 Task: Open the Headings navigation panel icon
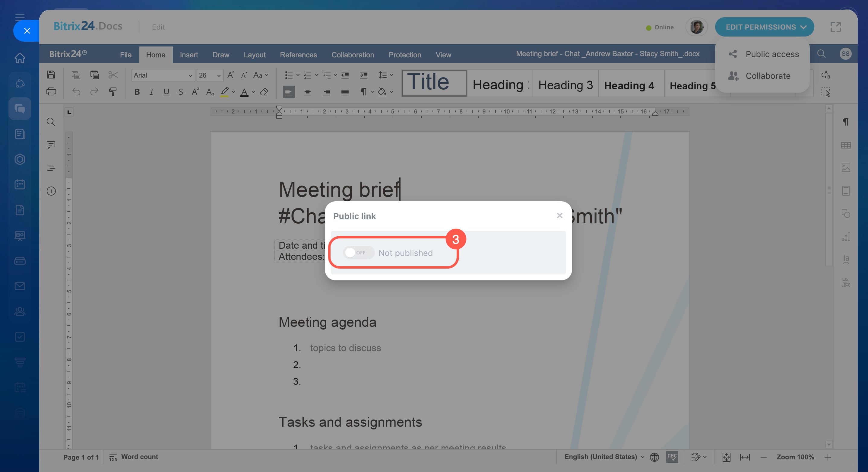(x=51, y=168)
